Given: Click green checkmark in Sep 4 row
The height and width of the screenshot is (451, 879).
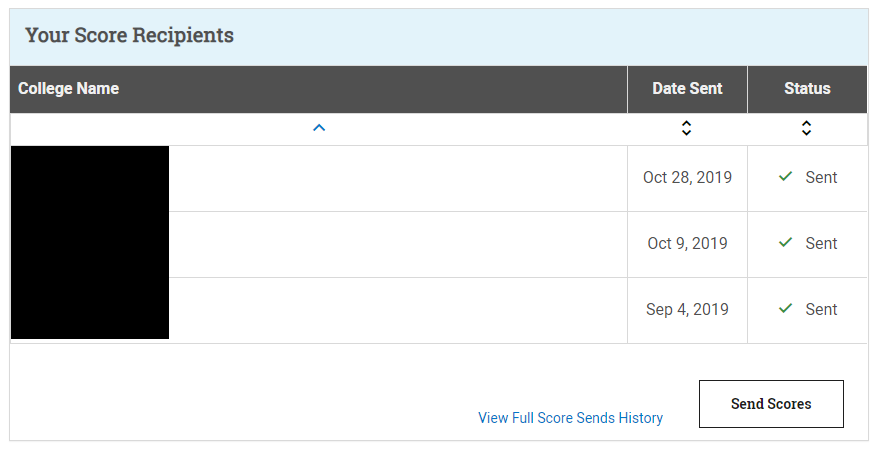Looking at the screenshot, I should click(785, 309).
